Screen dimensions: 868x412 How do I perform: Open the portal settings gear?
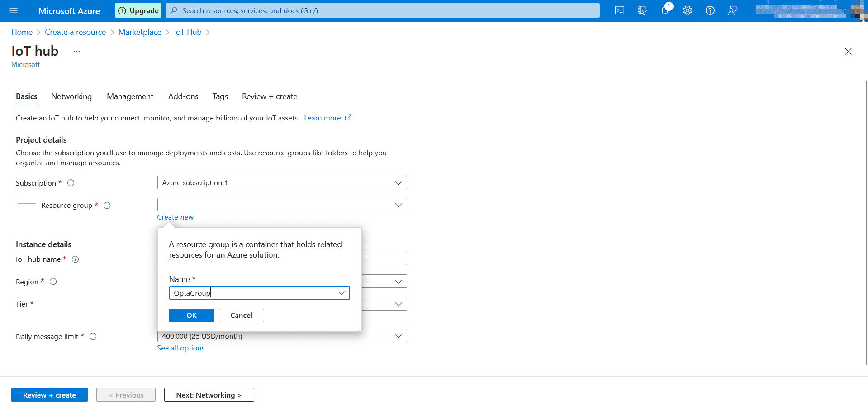coord(687,10)
